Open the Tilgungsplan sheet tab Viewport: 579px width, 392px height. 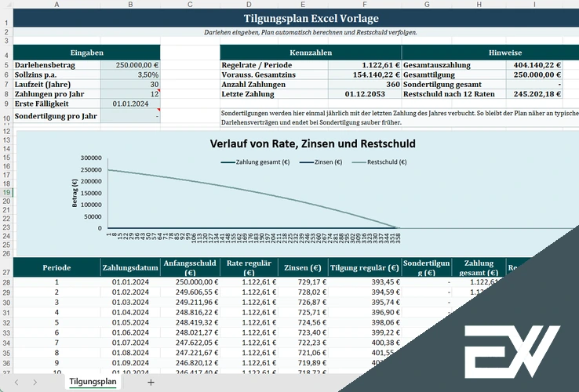click(93, 382)
